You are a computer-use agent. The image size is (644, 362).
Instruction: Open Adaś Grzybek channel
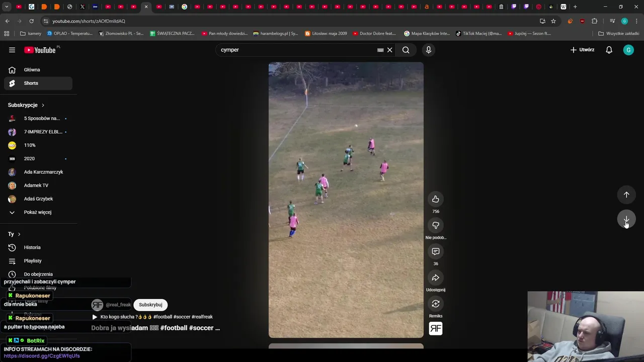pos(38,199)
